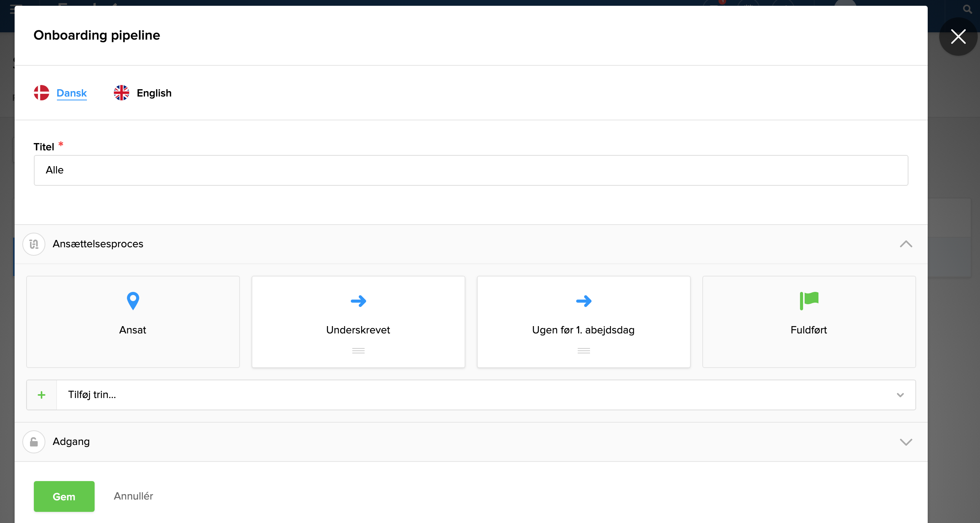Close the Onboarding pipeline dialog
Screen dimensions: 980x523
pos(958,37)
